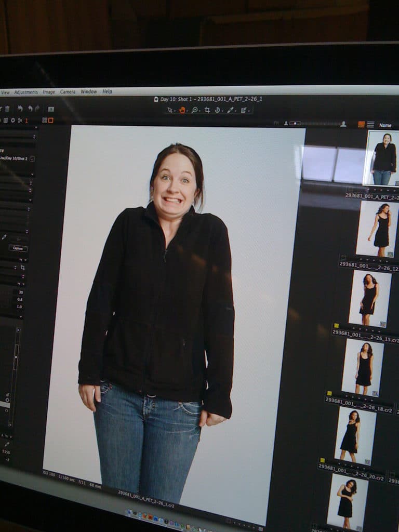Activate the orange pan hand tool
This screenshot has height=532, width=399.
(182, 110)
